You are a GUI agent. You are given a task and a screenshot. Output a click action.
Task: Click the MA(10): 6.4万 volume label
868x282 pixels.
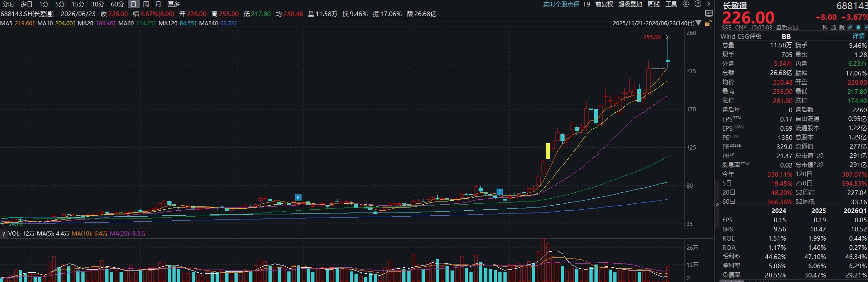point(90,234)
